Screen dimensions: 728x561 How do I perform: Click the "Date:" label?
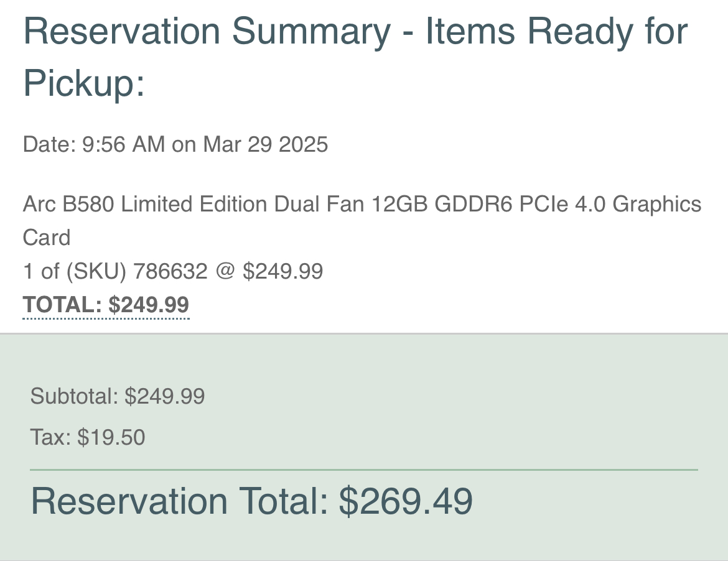click(x=49, y=144)
